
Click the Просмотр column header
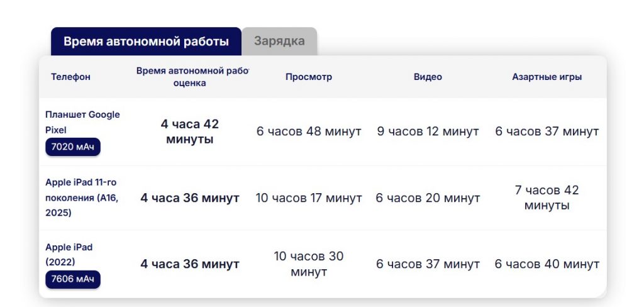(309, 77)
